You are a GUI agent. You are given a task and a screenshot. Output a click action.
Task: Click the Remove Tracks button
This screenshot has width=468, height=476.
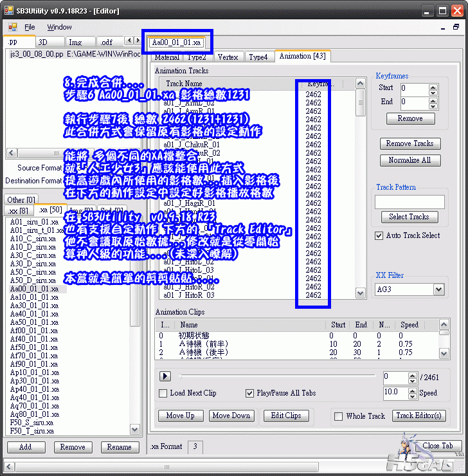click(410, 143)
